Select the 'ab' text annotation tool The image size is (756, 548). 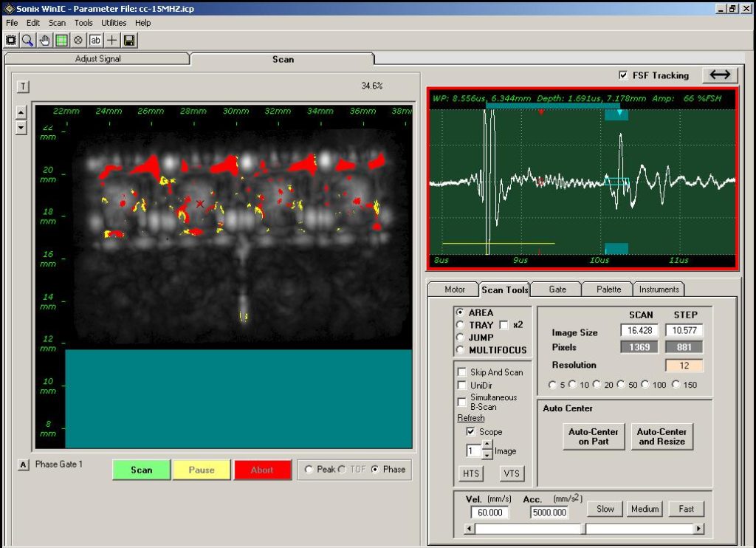pyautogui.click(x=94, y=40)
